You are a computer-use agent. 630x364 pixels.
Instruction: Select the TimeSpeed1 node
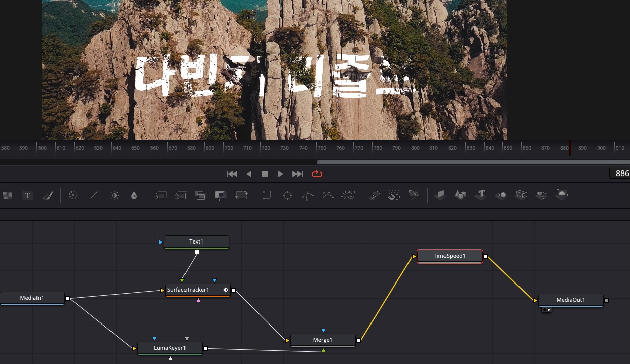pyautogui.click(x=450, y=256)
